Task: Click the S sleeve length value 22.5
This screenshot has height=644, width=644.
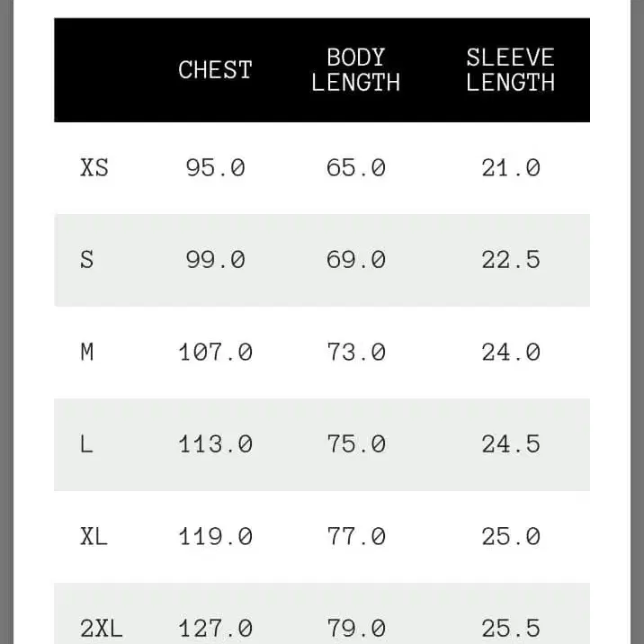Action: pos(510,260)
